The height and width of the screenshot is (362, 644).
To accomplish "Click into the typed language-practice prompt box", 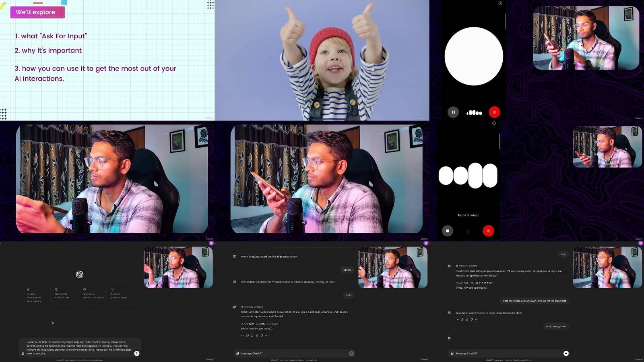I will point(79,348).
